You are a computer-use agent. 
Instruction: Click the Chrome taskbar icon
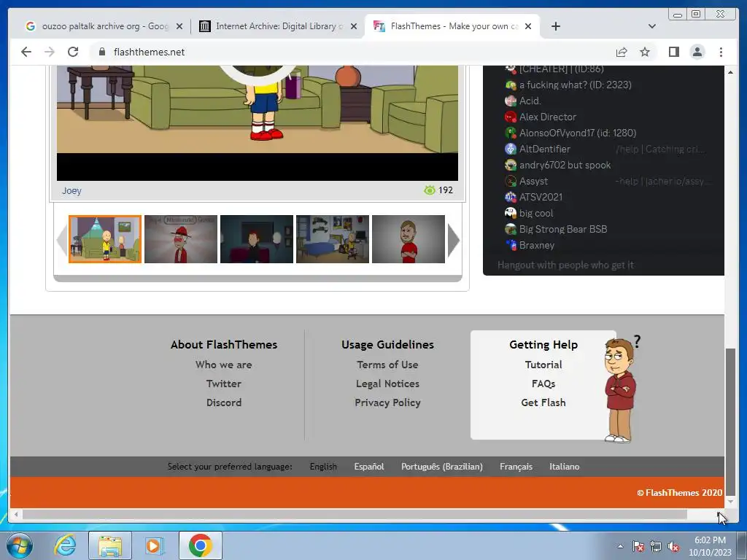tap(200, 545)
